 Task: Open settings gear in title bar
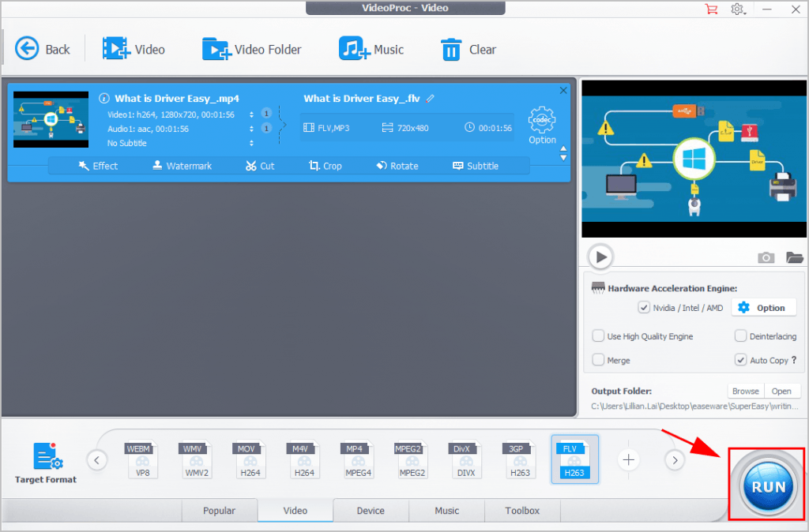(738, 9)
